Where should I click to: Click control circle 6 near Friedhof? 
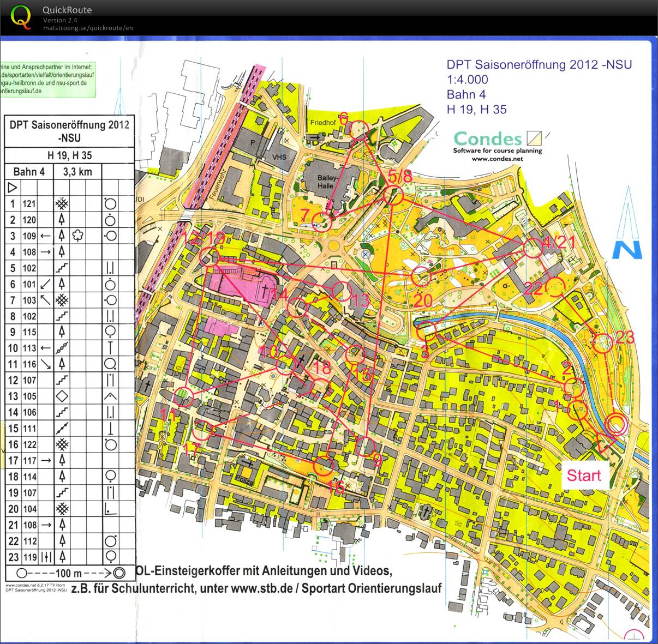click(x=358, y=130)
